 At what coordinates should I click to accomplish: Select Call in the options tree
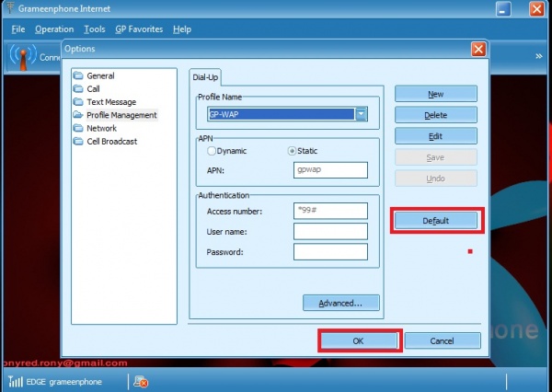coord(93,88)
